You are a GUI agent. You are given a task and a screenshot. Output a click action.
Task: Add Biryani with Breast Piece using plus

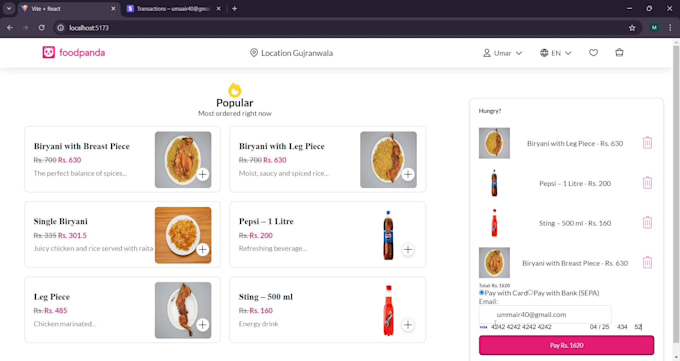click(x=203, y=174)
